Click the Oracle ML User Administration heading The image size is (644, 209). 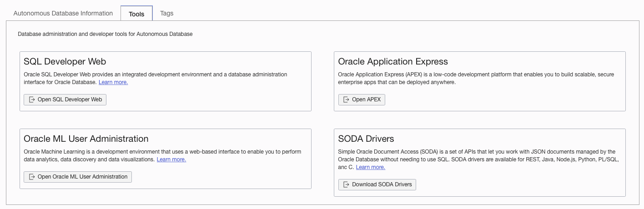pyautogui.click(x=86, y=139)
